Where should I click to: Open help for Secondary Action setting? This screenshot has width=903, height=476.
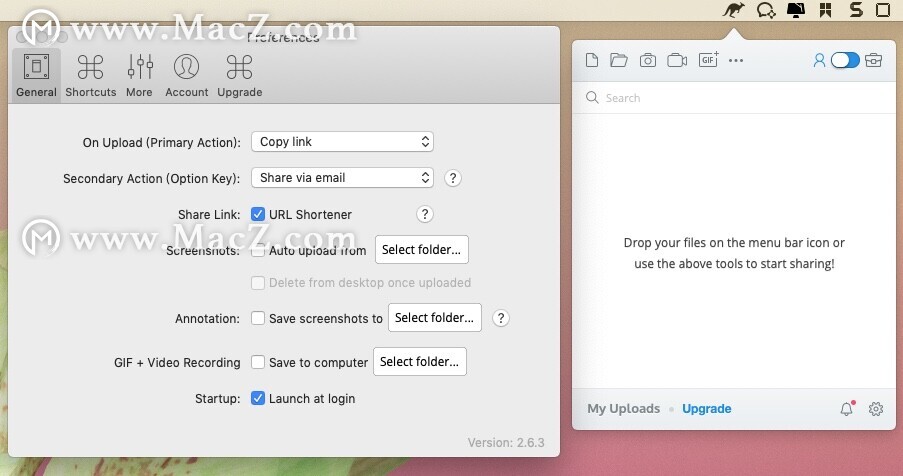point(453,178)
